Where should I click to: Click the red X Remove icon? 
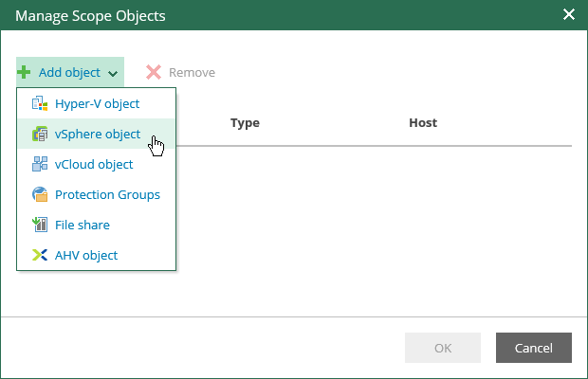point(154,72)
